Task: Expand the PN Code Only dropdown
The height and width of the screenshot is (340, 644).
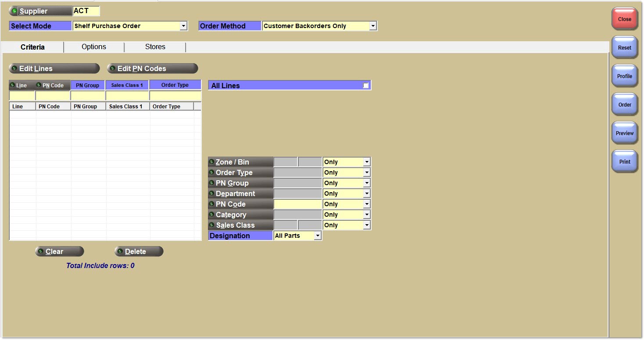Action: coord(366,204)
